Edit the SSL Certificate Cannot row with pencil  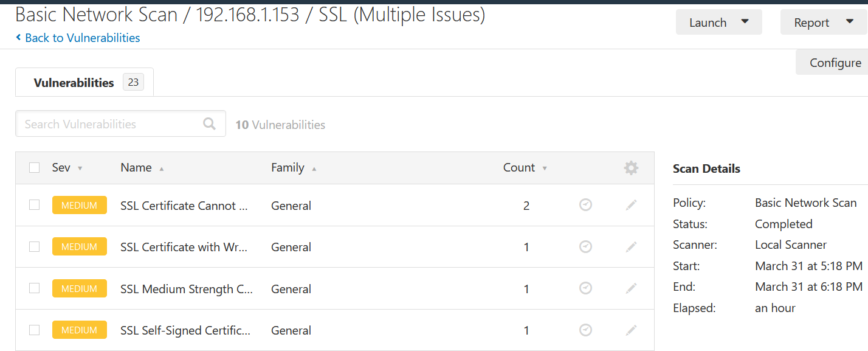[x=632, y=206]
